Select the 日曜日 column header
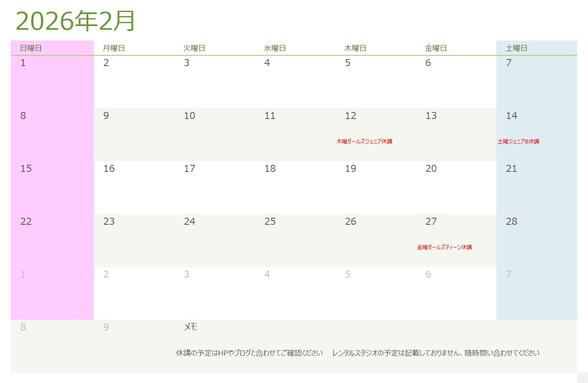 coord(31,48)
